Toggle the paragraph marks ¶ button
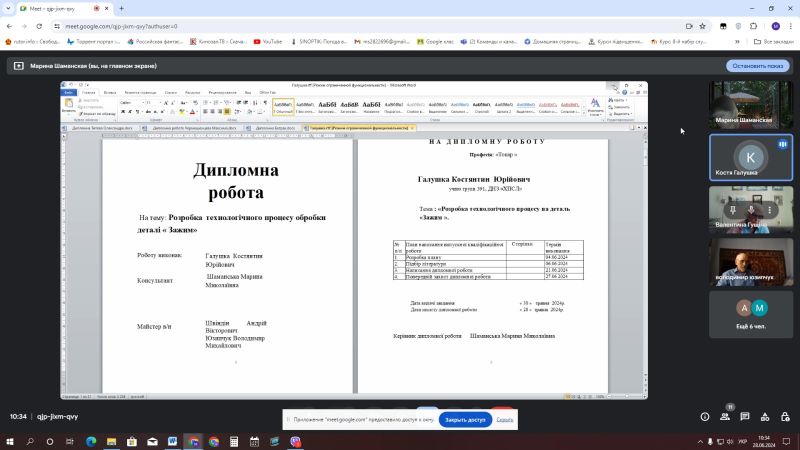The width and height of the screenshot is (800, 450). point(265,103)
